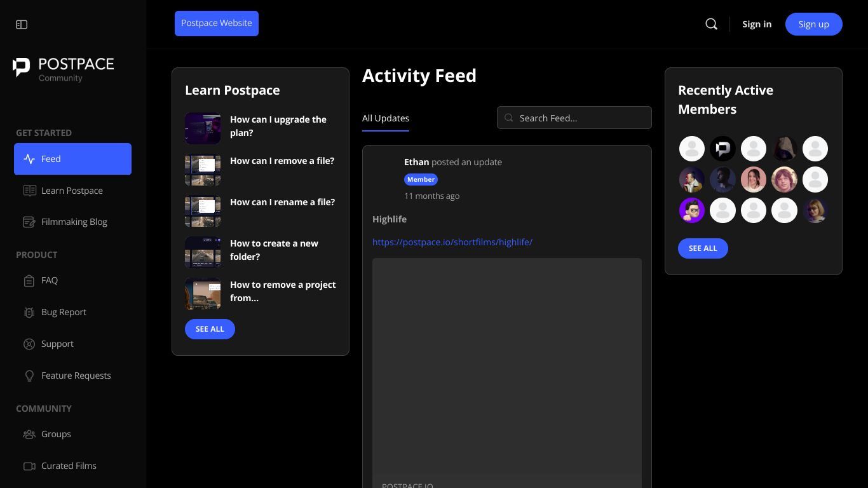This screenshot has height=488, width=868.
Task: Click rename a file article thumbnail
Action: point(203,211)
